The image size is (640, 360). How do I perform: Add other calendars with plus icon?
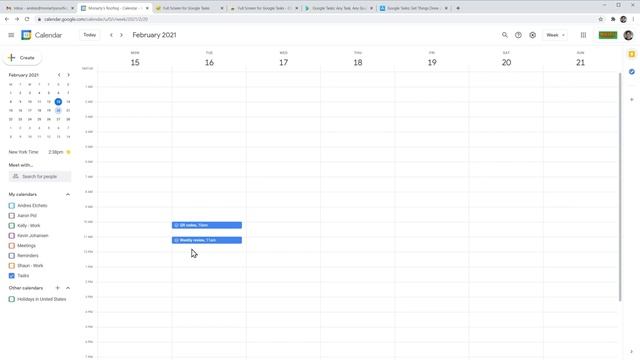(x=58, y=288)
